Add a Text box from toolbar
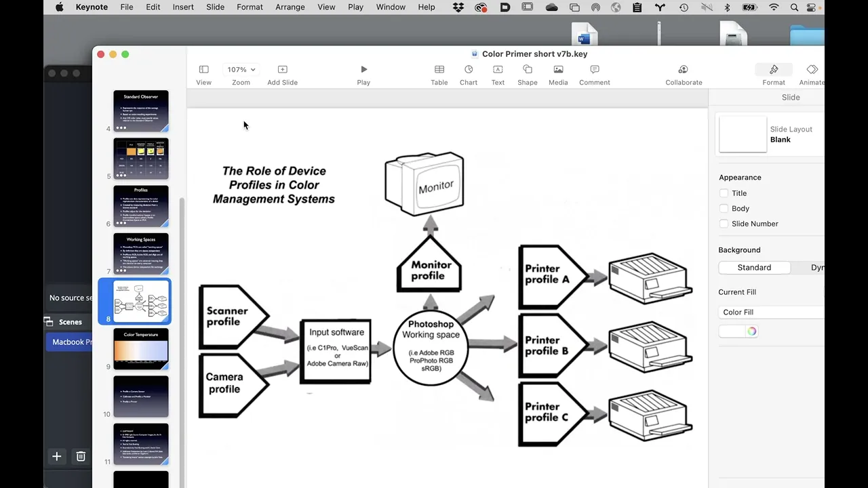868x488 pixels. (498, 75)
